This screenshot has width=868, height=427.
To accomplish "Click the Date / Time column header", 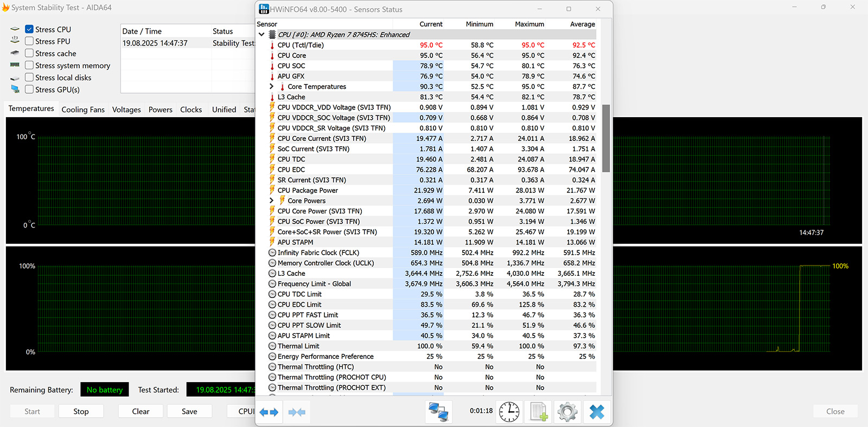I will coord(142,31).
